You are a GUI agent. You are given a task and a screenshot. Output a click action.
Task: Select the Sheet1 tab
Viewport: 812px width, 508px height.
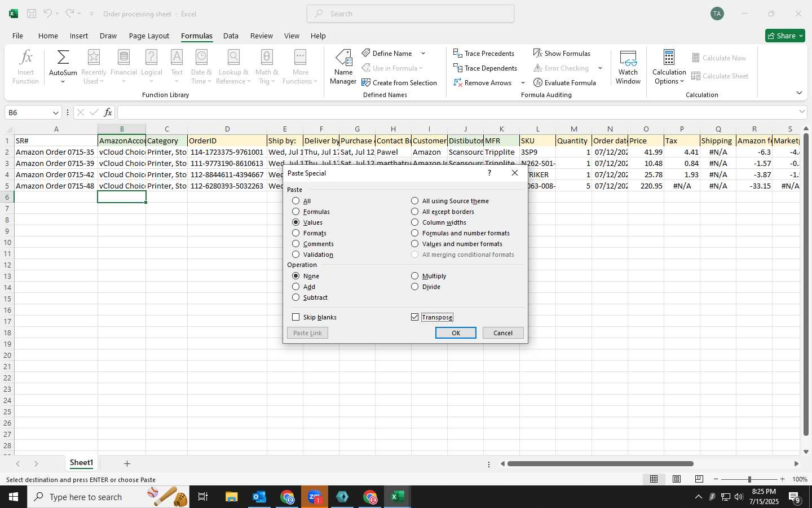81,463
